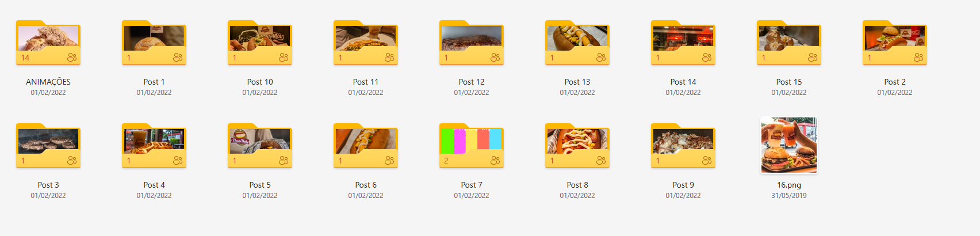
Task: Select the Post 14 folder
Action: 683,43
